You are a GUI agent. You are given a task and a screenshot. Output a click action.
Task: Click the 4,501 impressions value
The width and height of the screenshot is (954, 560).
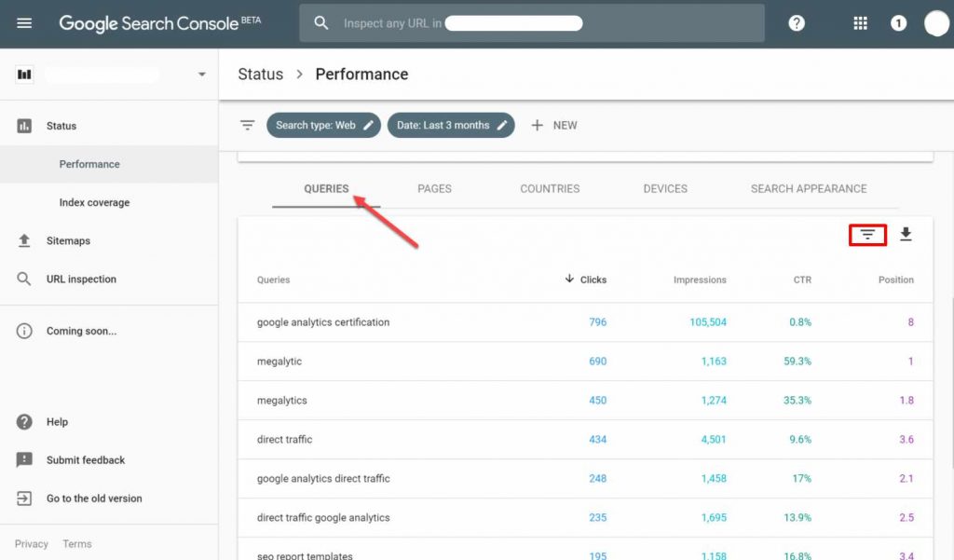pos(713,439)
